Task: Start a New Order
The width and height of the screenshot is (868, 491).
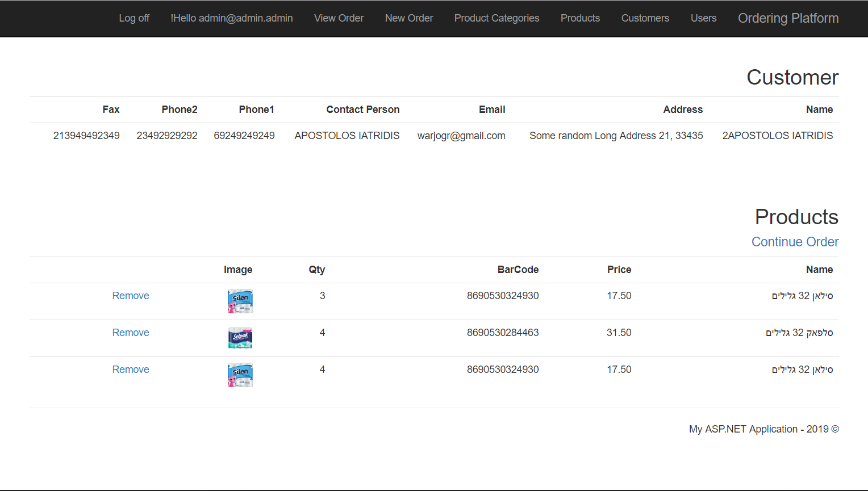Action: pyautogui.click(x=409, y=18)
